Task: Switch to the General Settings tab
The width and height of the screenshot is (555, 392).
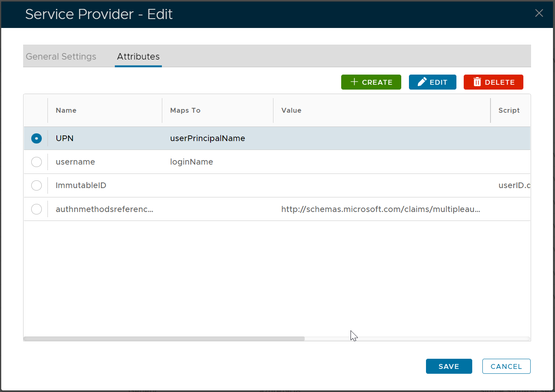Action: (x=61, y=57)
